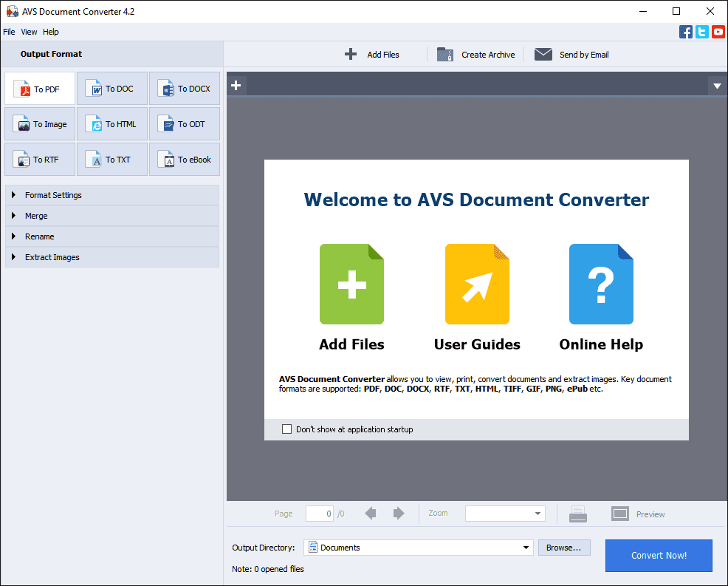
Task: Open the File menu
Action: tap(9, 32)
